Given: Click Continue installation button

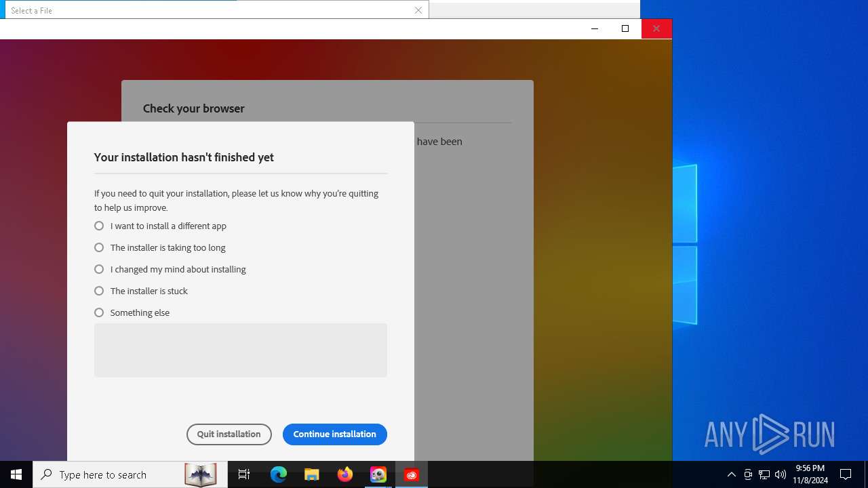Looking at the screenshot, I should click(335, 434).
